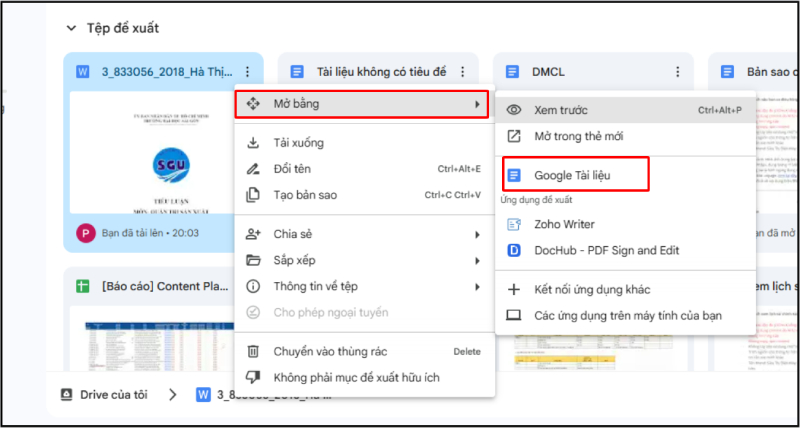This screenshot has height=428, width=800.
Task: Choose Mở trong thẻ mới
Action: (625, 136)
